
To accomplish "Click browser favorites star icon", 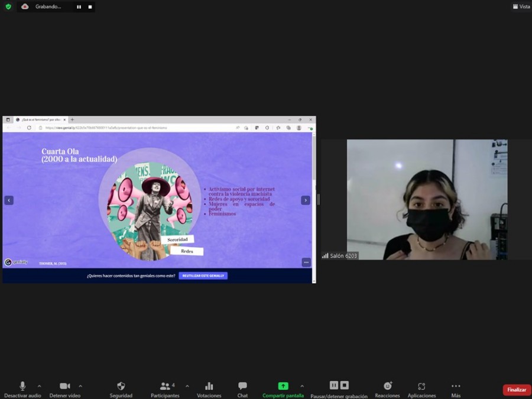I will (278, 128).
